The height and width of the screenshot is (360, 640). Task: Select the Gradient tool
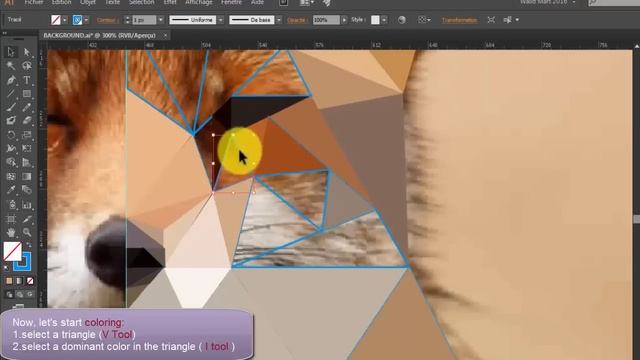[27, 176]
